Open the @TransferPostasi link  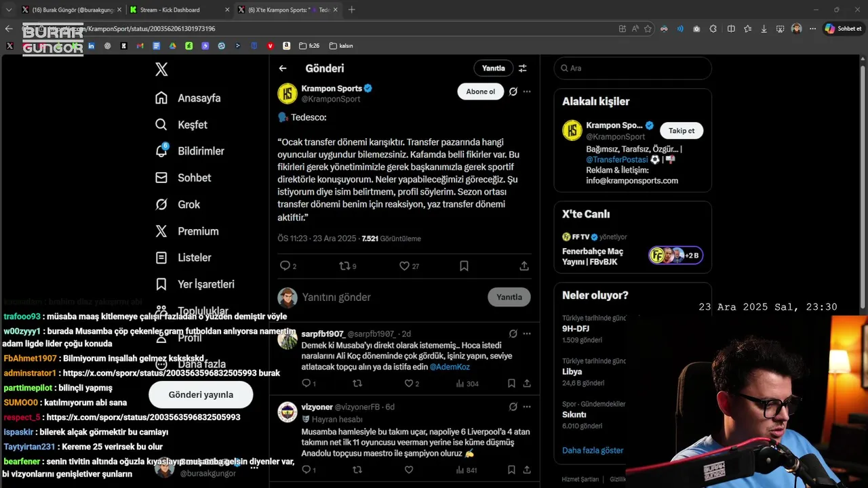pos(617,159)
